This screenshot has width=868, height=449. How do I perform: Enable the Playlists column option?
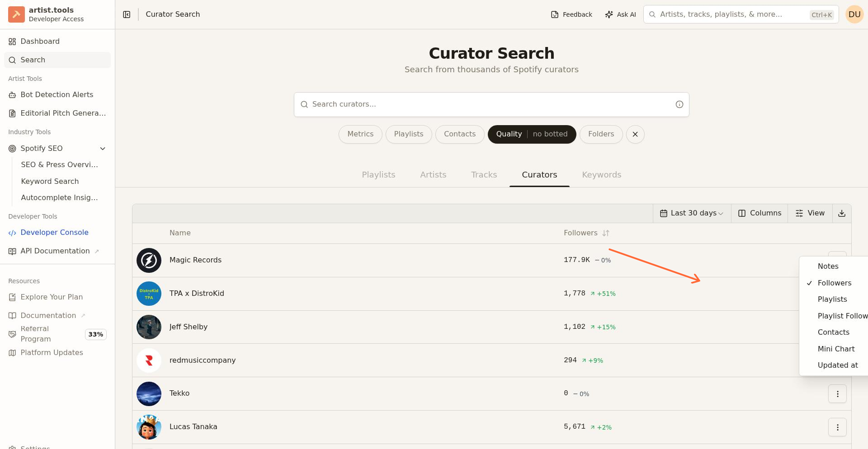835,299
